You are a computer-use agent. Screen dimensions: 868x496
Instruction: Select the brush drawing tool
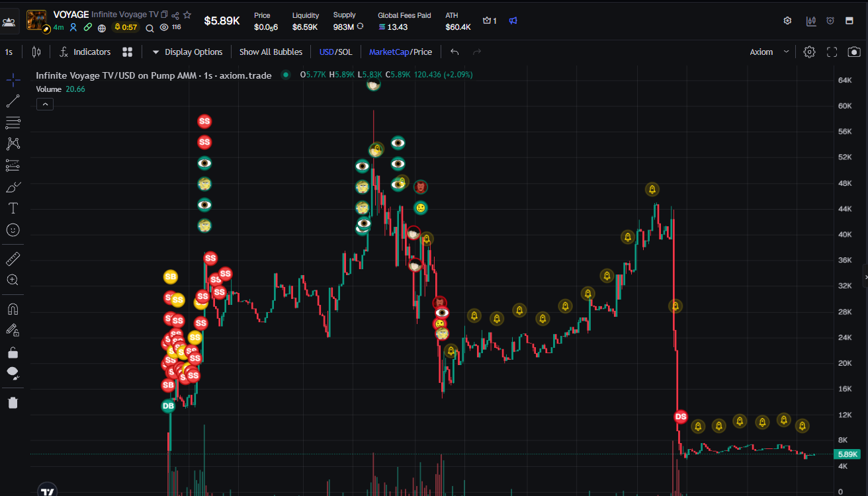pos(13,187)
